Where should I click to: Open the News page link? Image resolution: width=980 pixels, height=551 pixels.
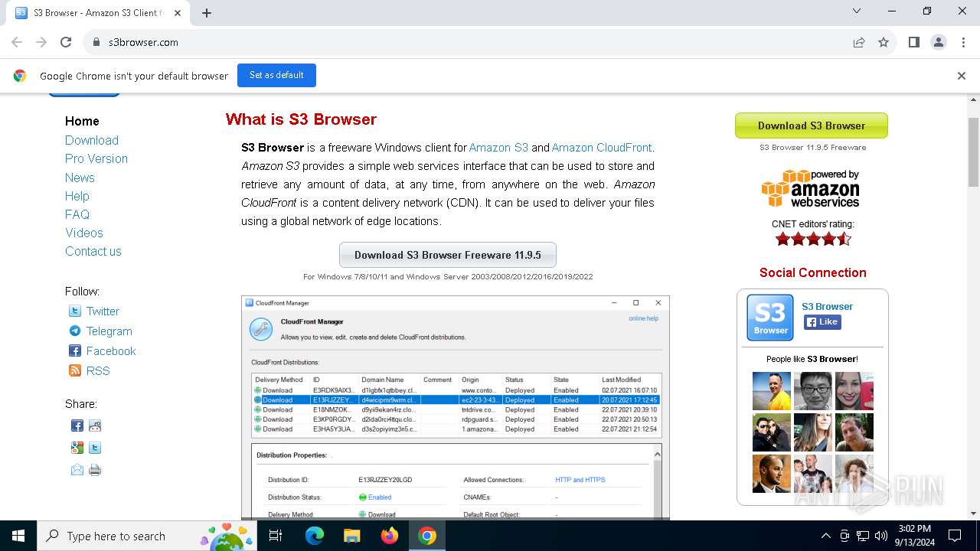tap(80, 178)
